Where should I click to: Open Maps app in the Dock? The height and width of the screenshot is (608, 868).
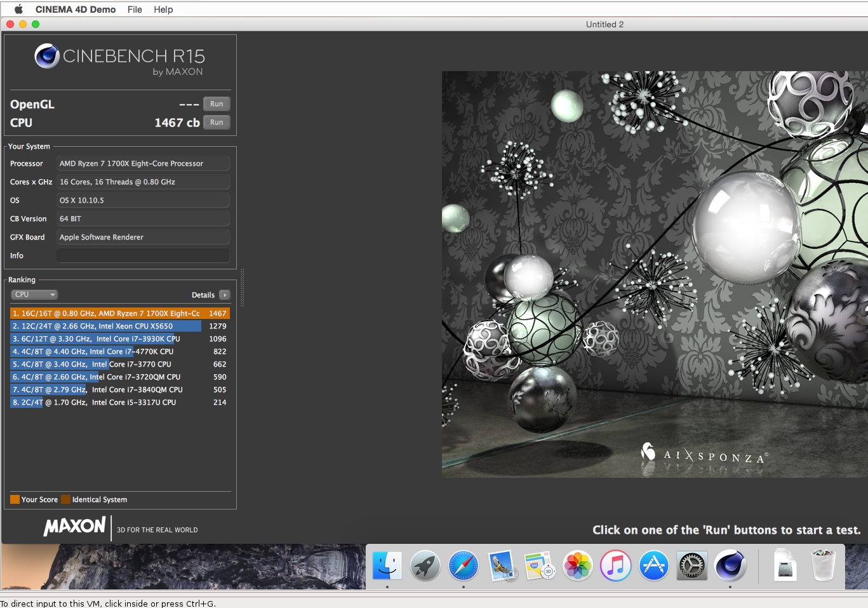coord(540,565)
